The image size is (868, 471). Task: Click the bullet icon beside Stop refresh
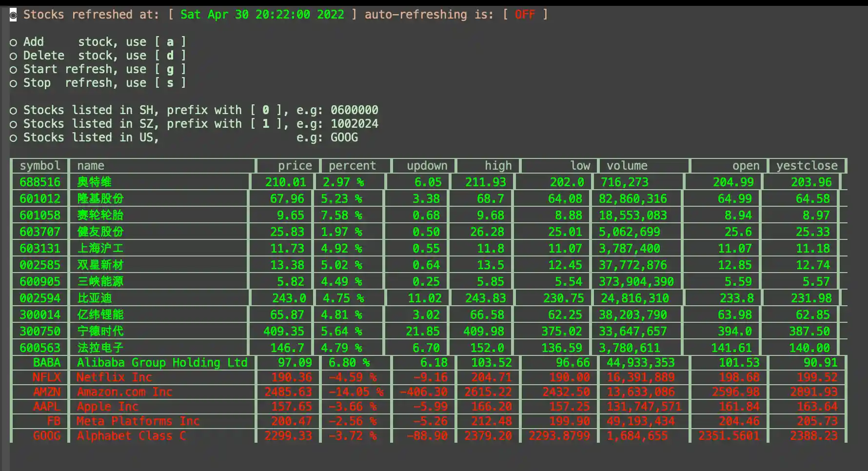[x=13, y=83]
